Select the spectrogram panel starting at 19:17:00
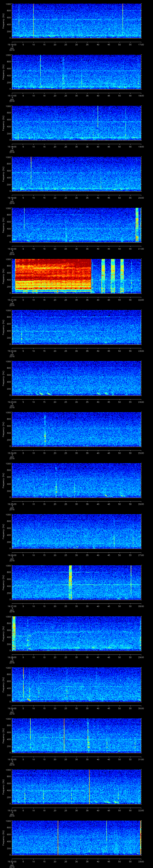This screenshot has height=868, width=153. (77, 72)
